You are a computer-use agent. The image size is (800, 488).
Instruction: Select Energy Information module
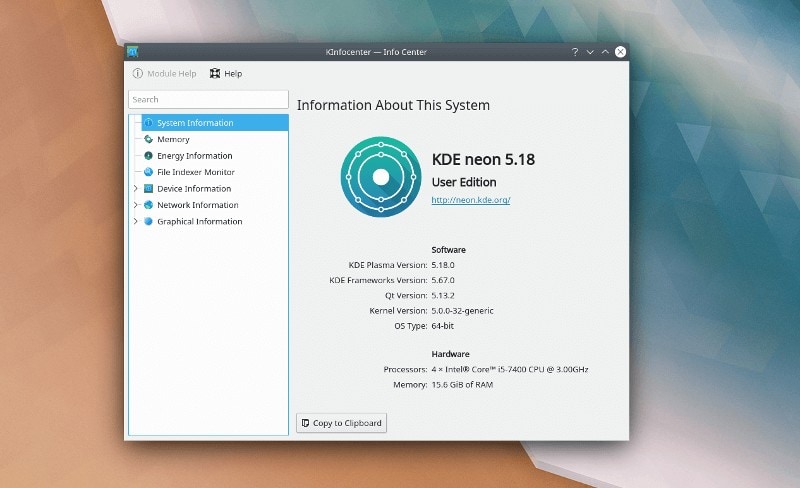coord(194,156)
